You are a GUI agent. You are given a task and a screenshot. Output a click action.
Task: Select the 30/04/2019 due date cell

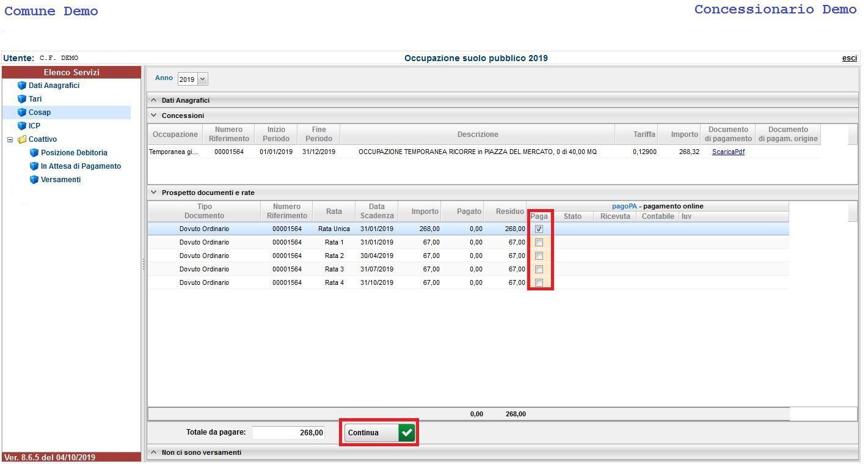[377, 256]
